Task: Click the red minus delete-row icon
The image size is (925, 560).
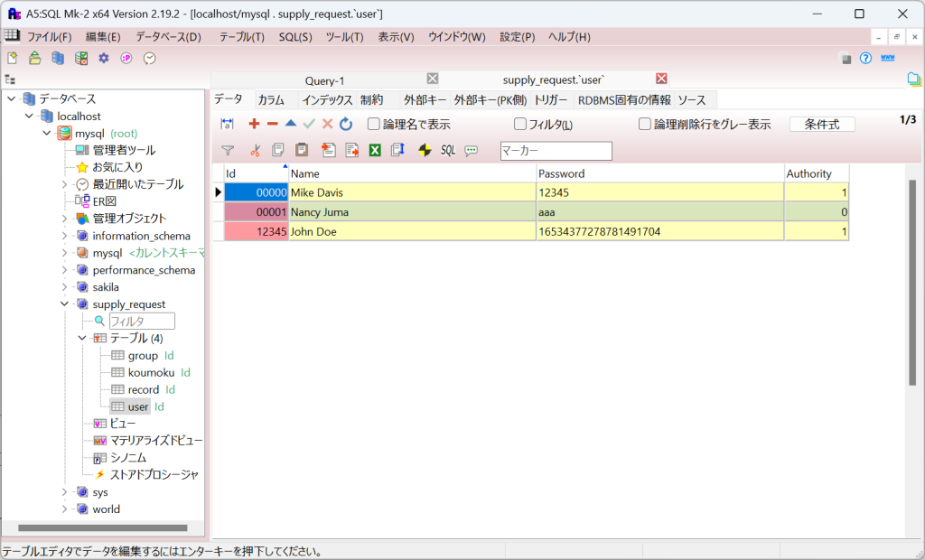Action: click(x=272, y=125)
